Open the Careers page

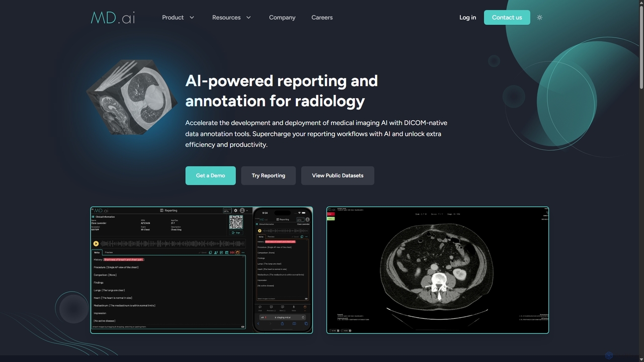(x=322, y=18)
